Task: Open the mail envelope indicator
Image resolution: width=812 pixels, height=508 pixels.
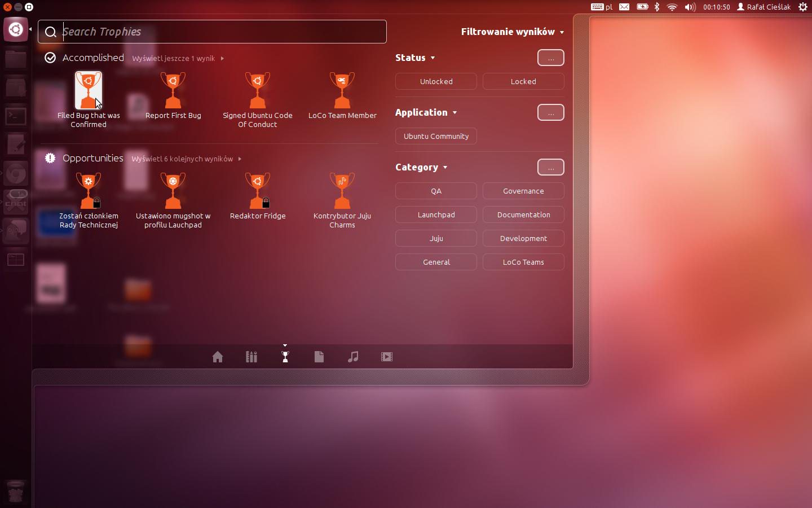Action: pos(624,7)
